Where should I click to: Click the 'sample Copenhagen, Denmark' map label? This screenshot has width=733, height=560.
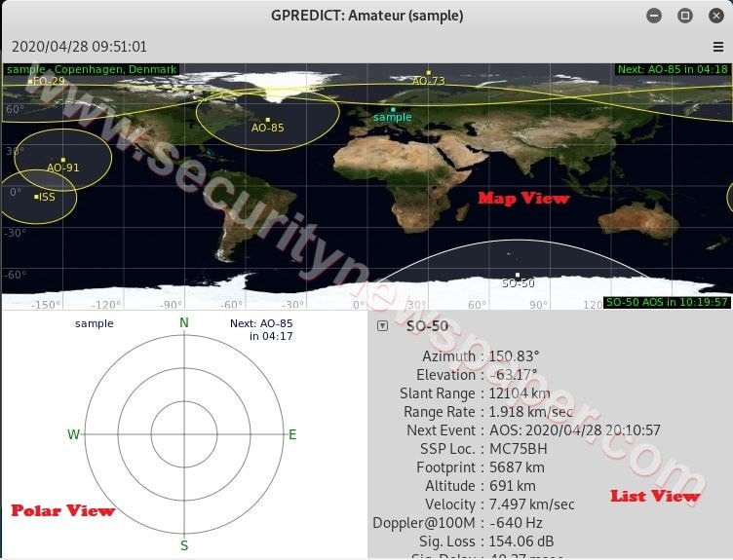92,69
